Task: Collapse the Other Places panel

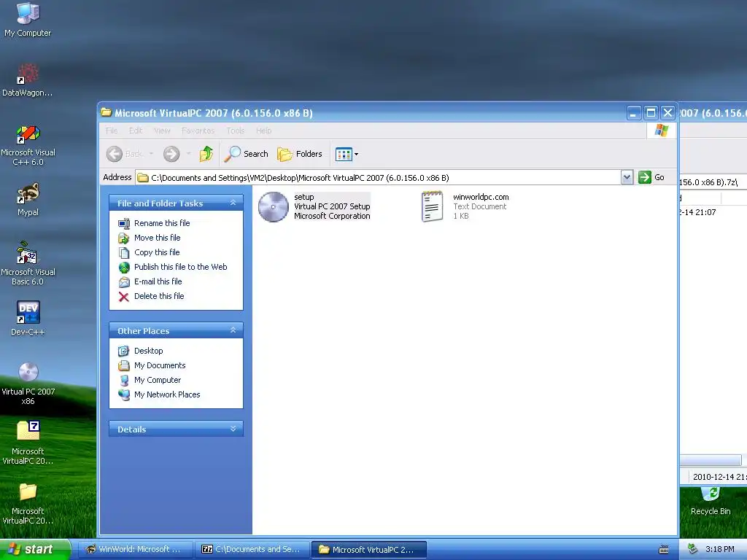Action: point(233,330)
